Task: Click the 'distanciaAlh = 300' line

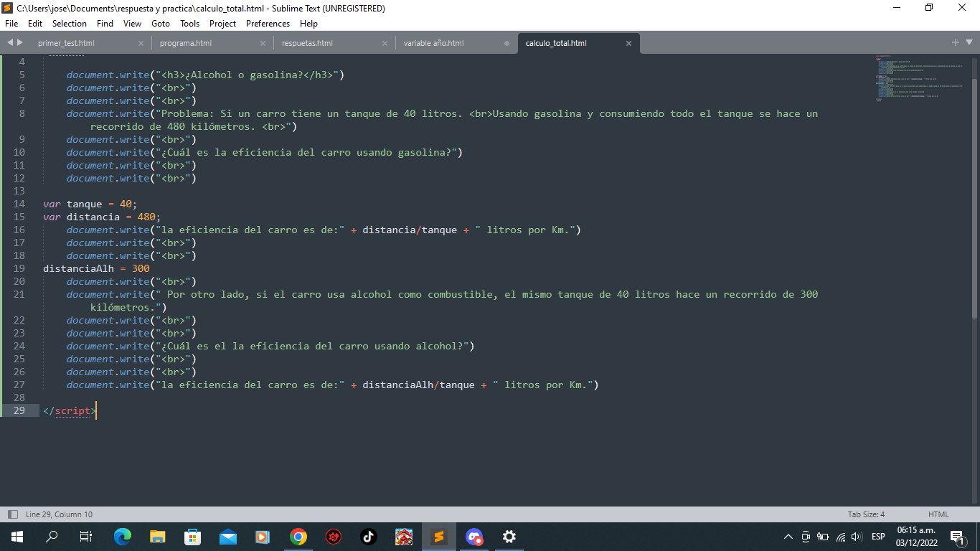Action: [96, 268]
